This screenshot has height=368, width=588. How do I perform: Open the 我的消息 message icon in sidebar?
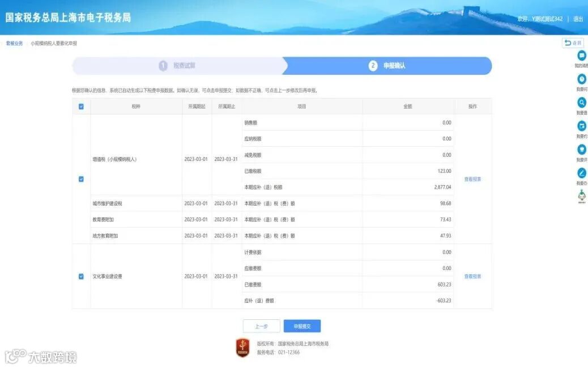(x=581, y=56)
